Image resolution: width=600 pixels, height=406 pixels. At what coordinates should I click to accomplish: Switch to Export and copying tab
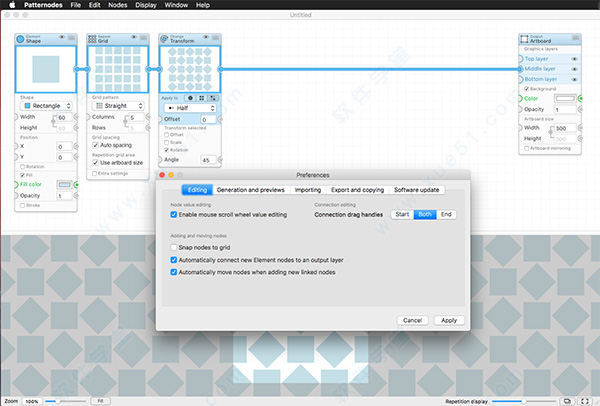click(357, 190)
